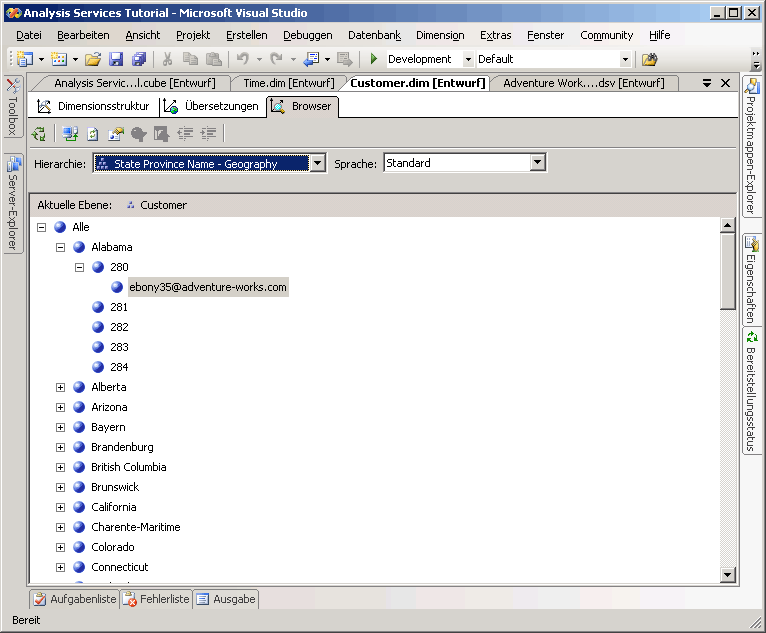Open the Hierarchie dropdown
The width and height of the screenshot is (766, 633).
tap(317, 163)
